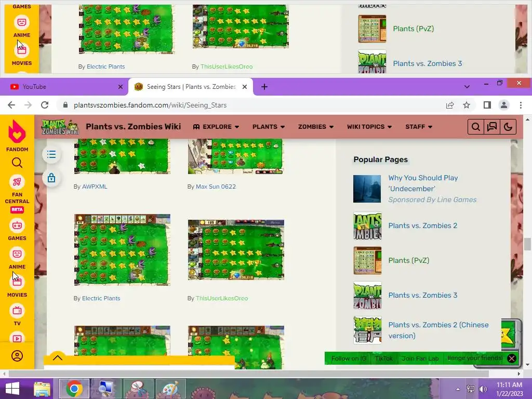The width and height of the screenshot is (532, 399).
Task: Open Undecember sponsored thumbnail image
Action: [367, 189]
